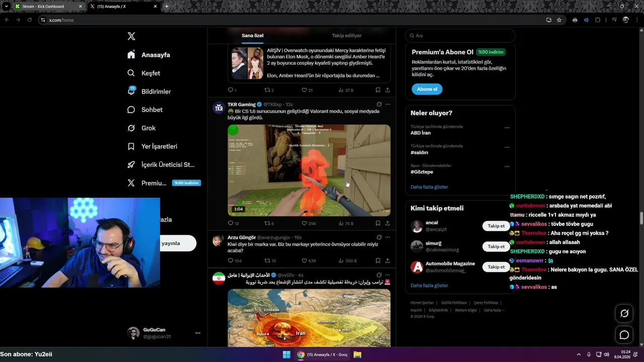Open Anasayfa in the sidebar

click(x=149, y=55)
